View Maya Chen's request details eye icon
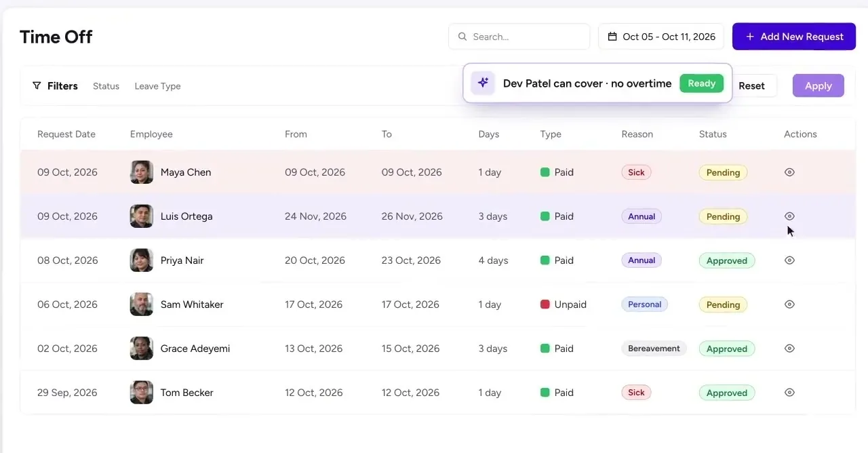 click(789, 172)
